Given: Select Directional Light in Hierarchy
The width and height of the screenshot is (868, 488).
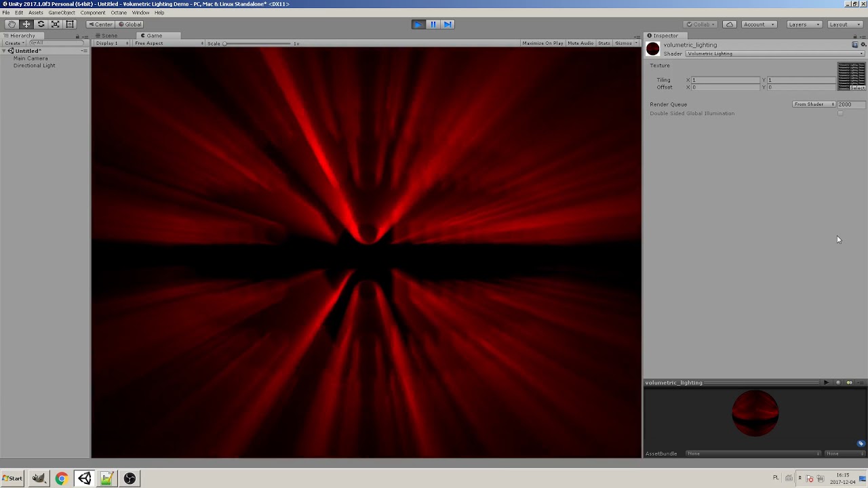Looking at the screenshot, I should pos(34,66).
